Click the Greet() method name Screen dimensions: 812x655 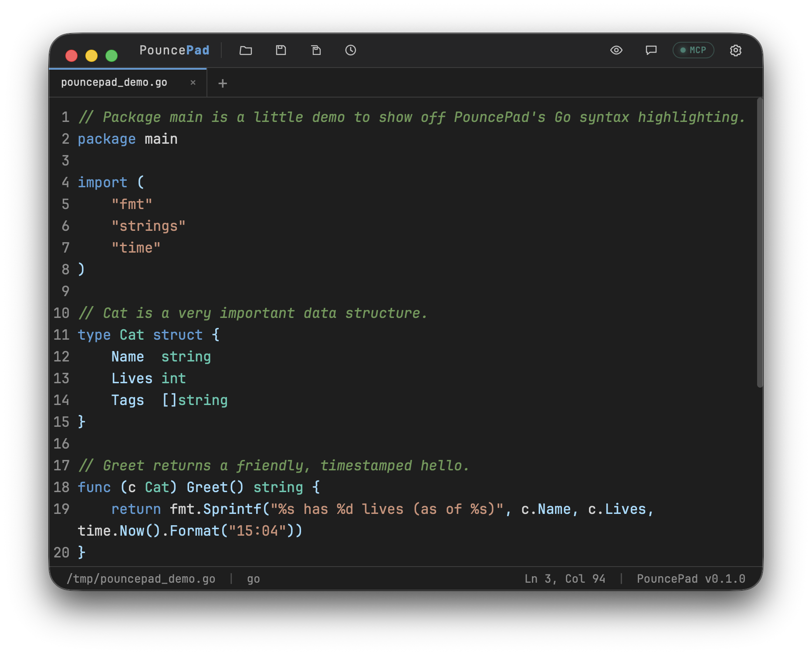click(215, 487)
